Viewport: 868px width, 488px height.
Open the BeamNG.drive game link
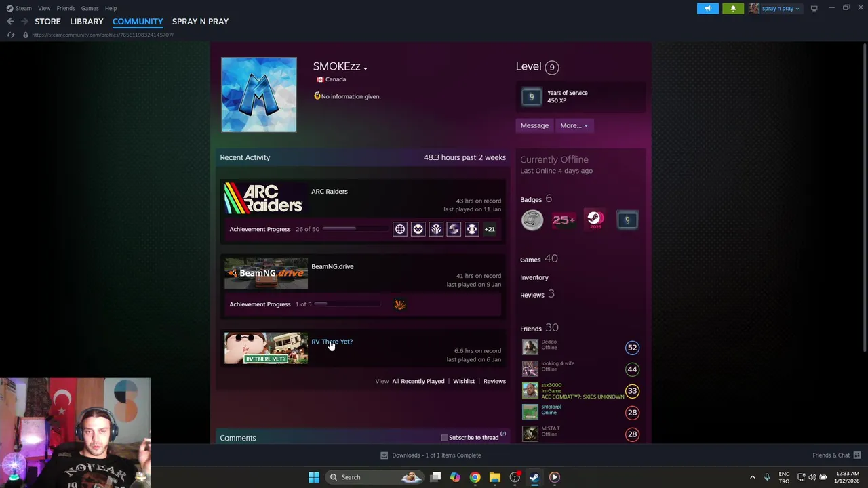pos(332,266)
